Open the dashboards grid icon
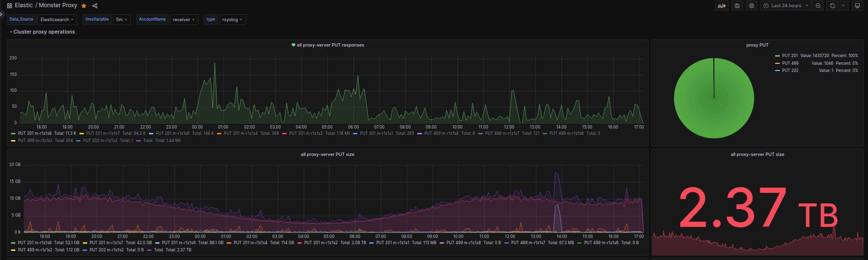 pos(10,6)
